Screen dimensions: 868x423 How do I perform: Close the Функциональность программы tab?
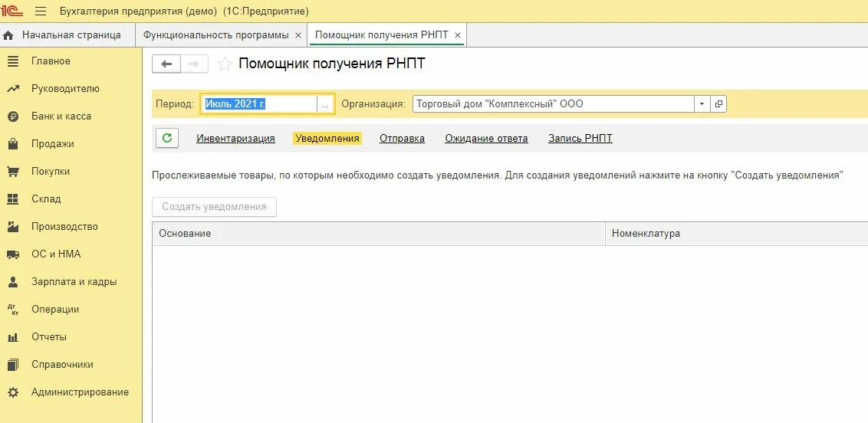coord(298,35)
